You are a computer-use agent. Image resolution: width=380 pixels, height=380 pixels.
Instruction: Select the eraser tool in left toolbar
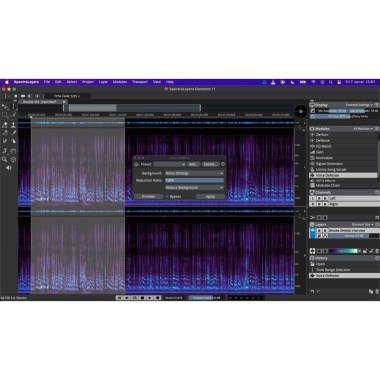[5, 125]
